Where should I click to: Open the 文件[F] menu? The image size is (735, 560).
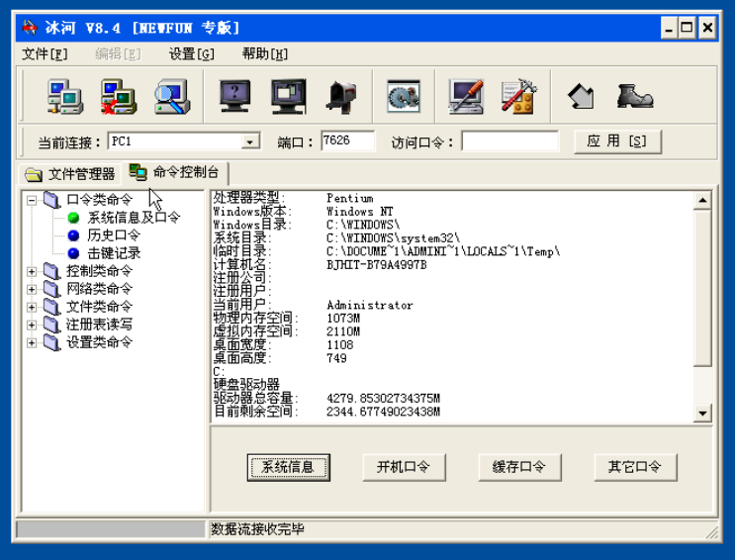[x=45, y=54]
